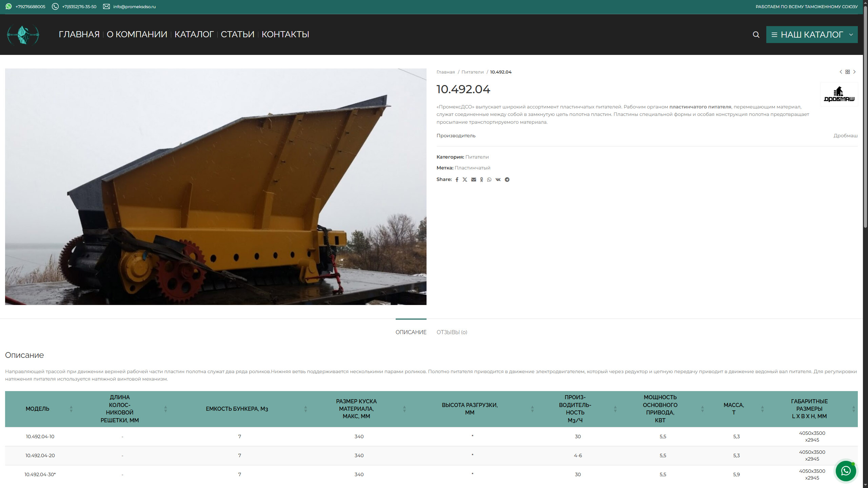The height and width of the screenshot is (488, 868).
Task: Share via VK icon
Action: (x=498, y=180)
